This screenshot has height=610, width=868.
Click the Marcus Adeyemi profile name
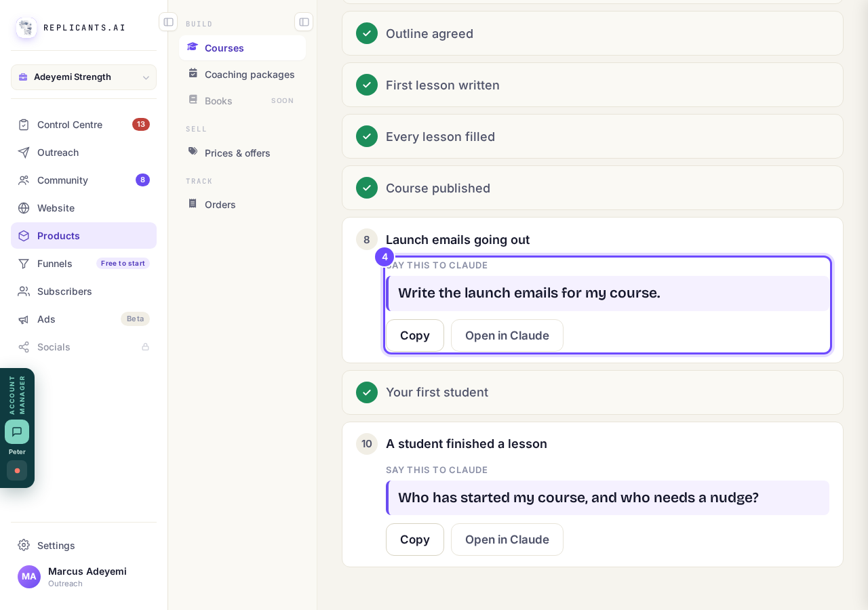click(87, 571)
